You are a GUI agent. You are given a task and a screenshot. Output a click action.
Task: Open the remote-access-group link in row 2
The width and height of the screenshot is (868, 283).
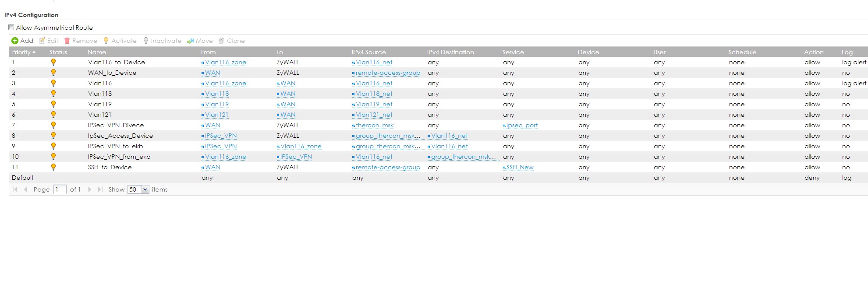(388, 73)
